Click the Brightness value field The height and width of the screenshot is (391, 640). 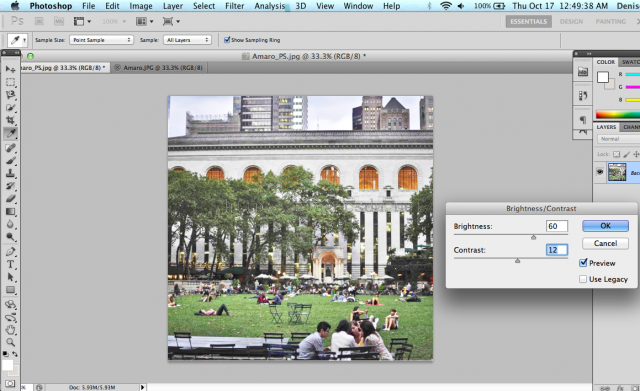[557, 226]
